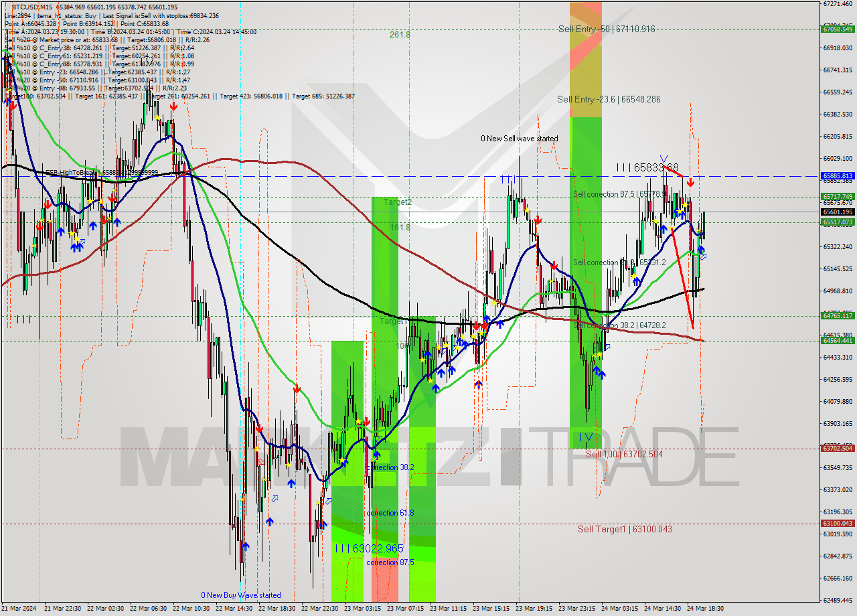Viewport: 857px width, 616px height.
Task: Click the 'I I I 63022.965' label
Action: coord(369,548)
